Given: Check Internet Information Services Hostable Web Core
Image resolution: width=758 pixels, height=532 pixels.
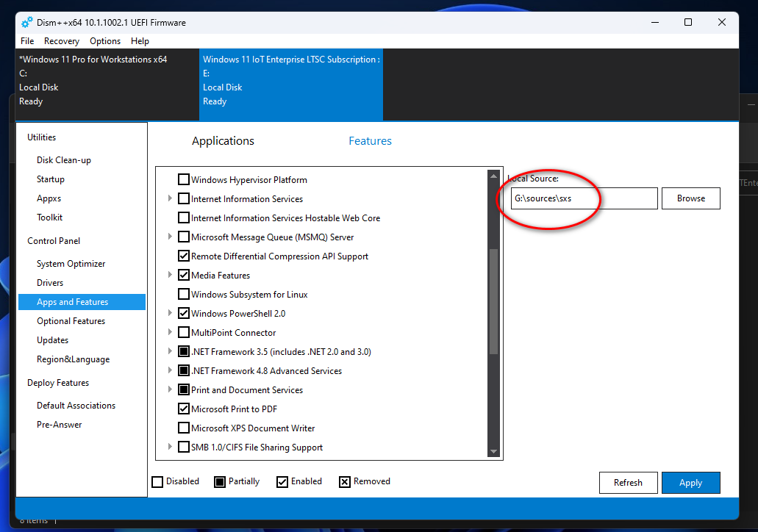Looking at the screenshot, I should tap(184, 218).
